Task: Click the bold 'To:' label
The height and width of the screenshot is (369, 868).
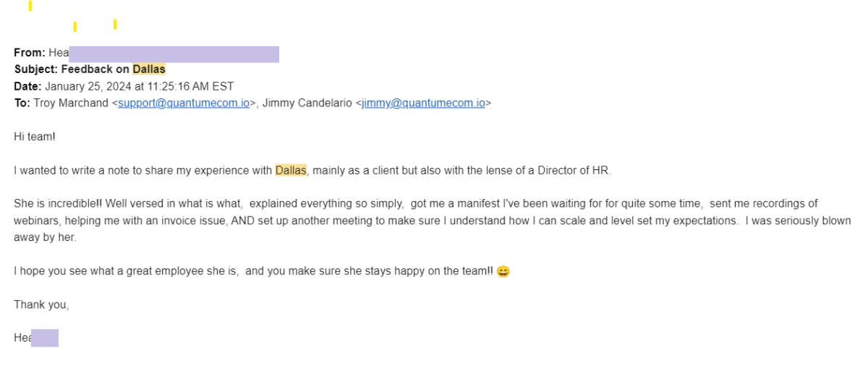Action: 22,103
